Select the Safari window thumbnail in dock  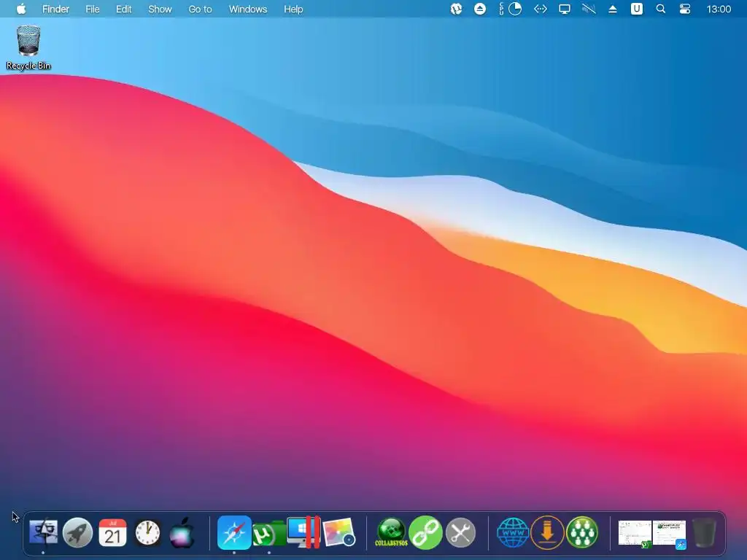point(670,534)
